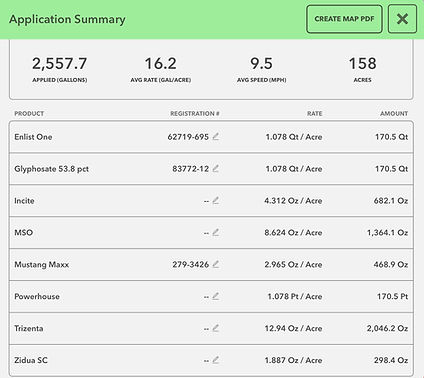Click the 2,557.7 applied gallons value

(60, 63)
